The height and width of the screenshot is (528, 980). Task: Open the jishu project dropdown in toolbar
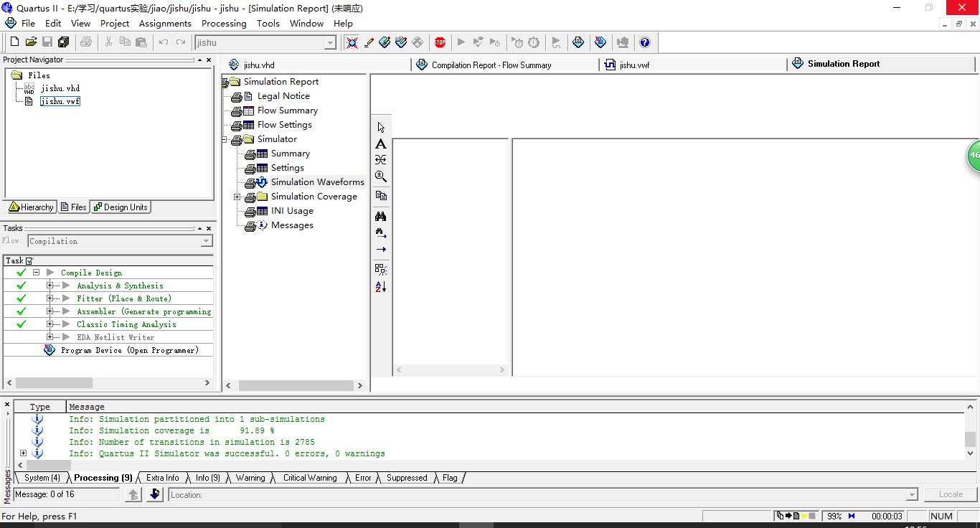click(x=330, y=43)
